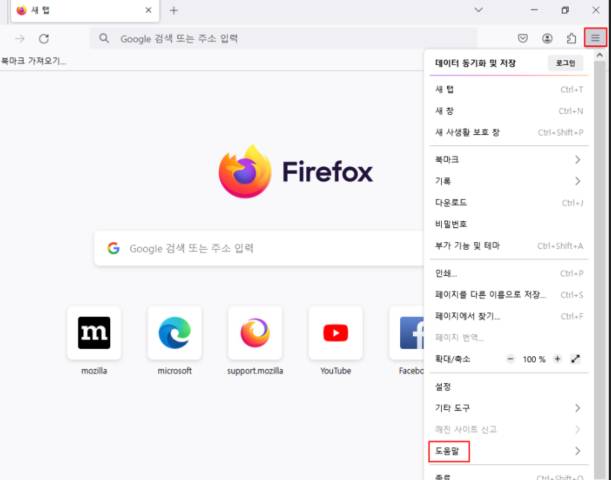Select 새 탭 menu item
The image size is (611, 480).
click(509, 90)
